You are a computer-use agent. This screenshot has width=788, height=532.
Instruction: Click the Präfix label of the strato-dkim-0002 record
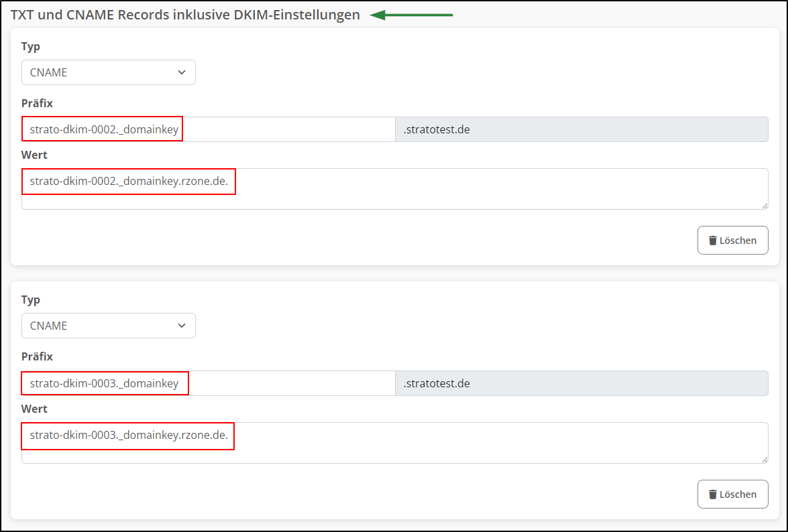pos(37,103)
